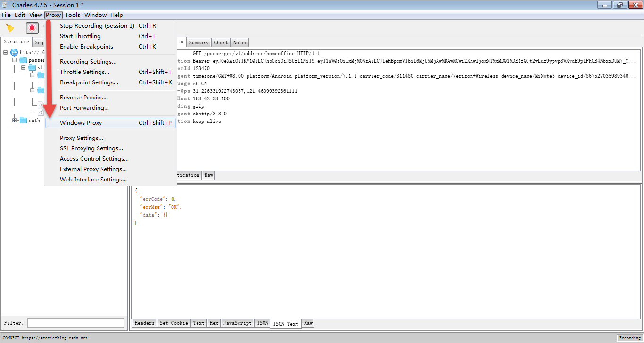Image resolution: width=644 pixels, height=343 pixels.
Task: Open Proxy Settings...
Action: click(x=110, y=138)
